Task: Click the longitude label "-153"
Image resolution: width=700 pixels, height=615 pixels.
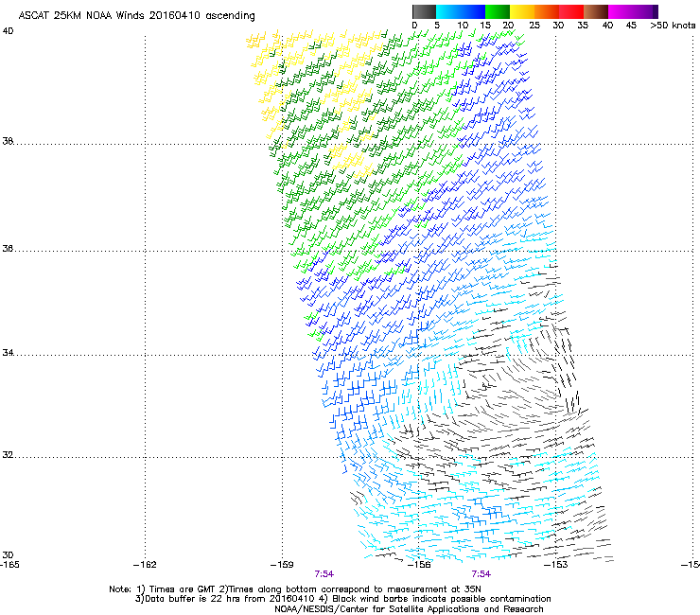Action: tap(556, 565)
